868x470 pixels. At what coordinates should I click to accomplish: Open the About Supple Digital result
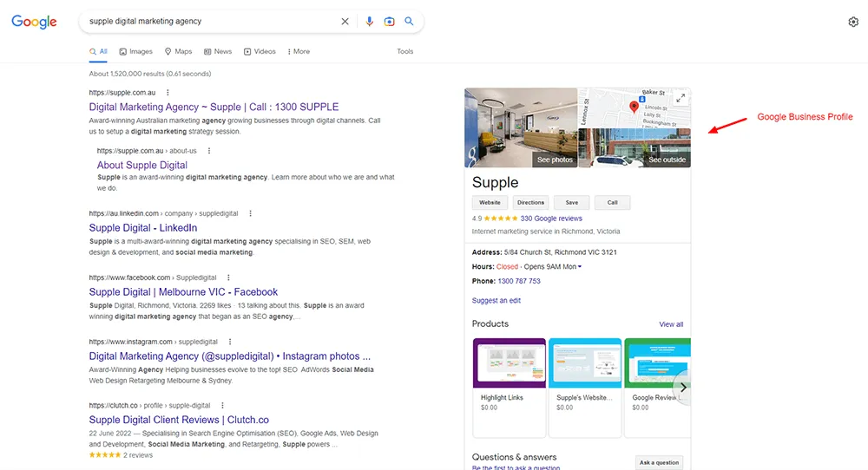point(142,165)
